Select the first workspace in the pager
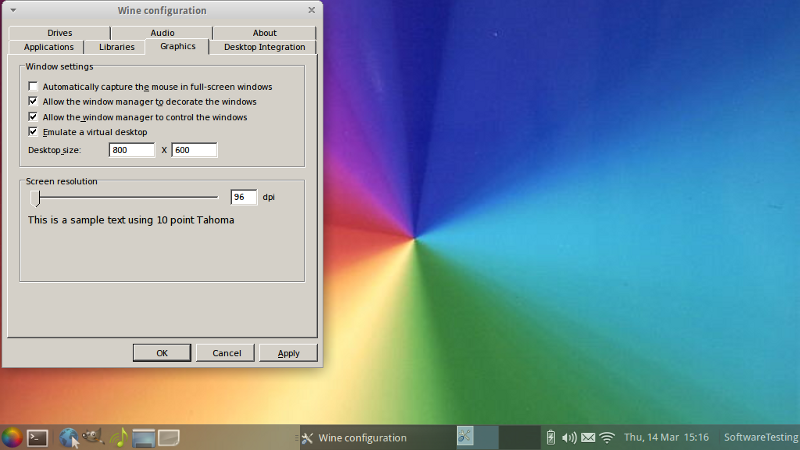Image resolution: width=800 pixels, height=450 pixels. pos(477,437)
